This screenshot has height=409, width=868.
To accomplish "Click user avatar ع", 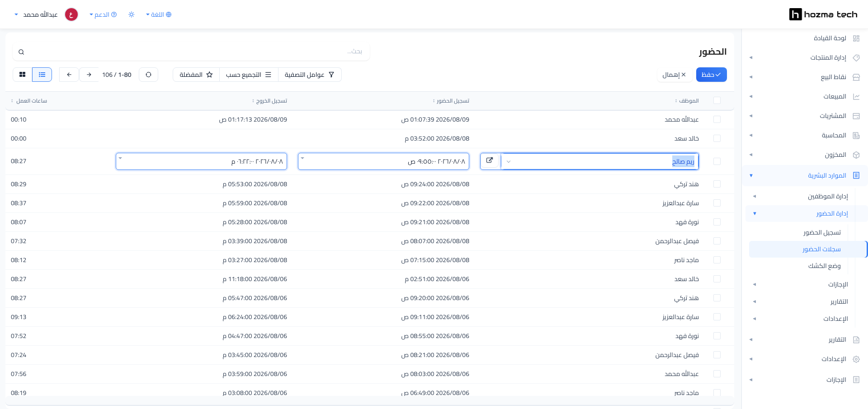I will tap(71, 14).
